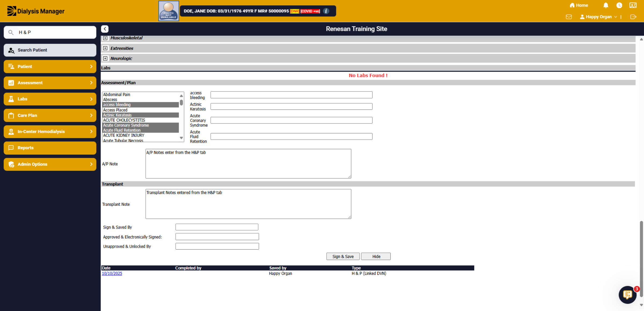Open the mail envelope icon

pos(569,17)
